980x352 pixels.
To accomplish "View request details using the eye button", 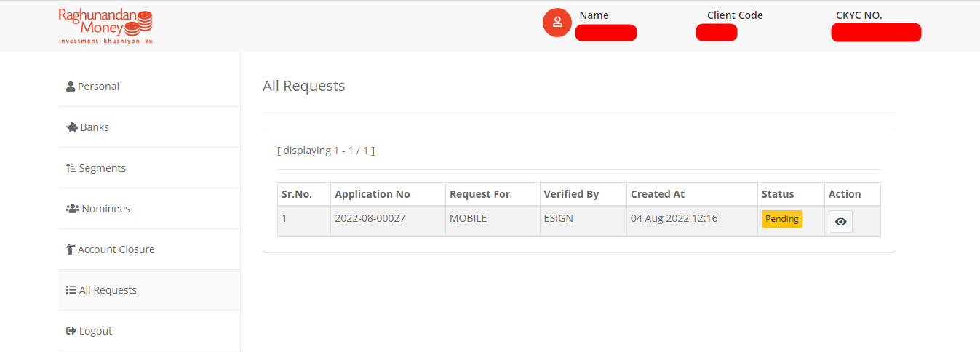I will pos(840,221).
